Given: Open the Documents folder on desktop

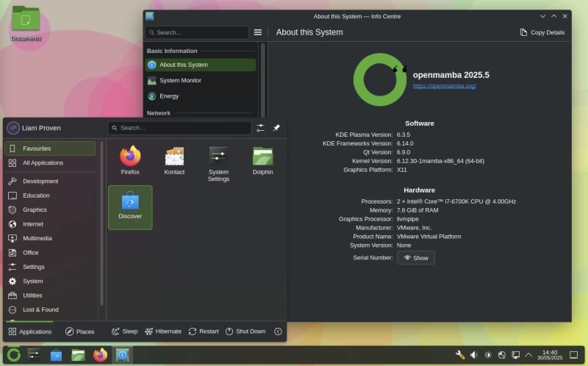Looking at the screenshot, I should (x=26, y=22).
